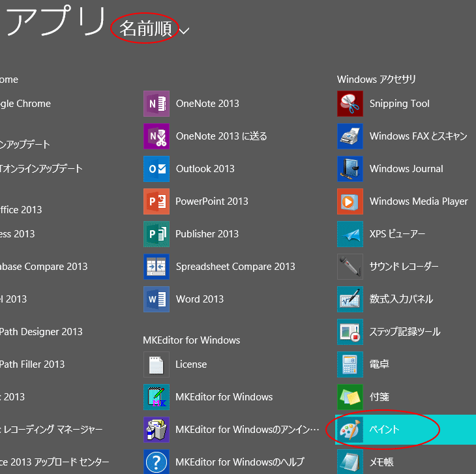Launch Snipping Tool via its scissors icon

click(x=350, y=104)
